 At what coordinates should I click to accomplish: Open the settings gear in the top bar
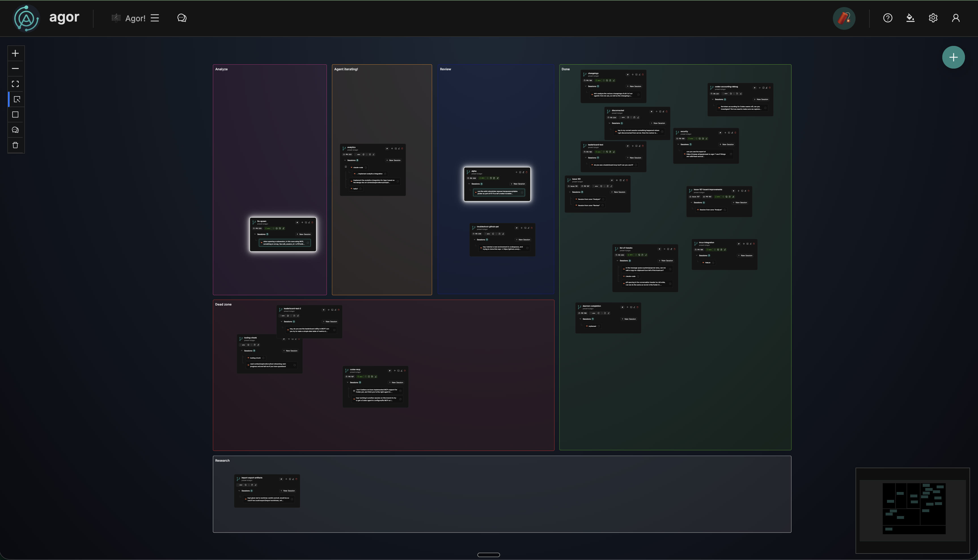click(x=933, y=18)
